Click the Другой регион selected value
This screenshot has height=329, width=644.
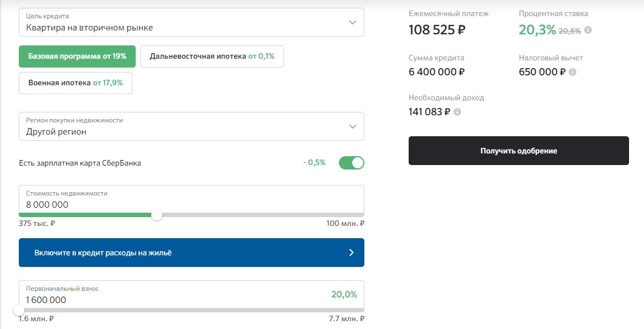pos(56,132)
